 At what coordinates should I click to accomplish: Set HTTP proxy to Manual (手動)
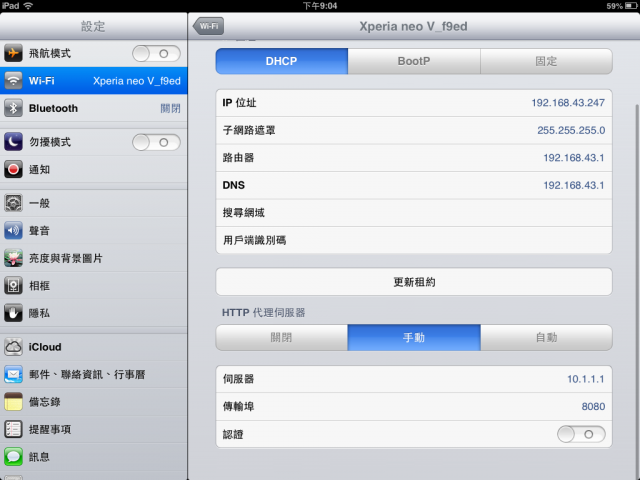tap(414, 338)
